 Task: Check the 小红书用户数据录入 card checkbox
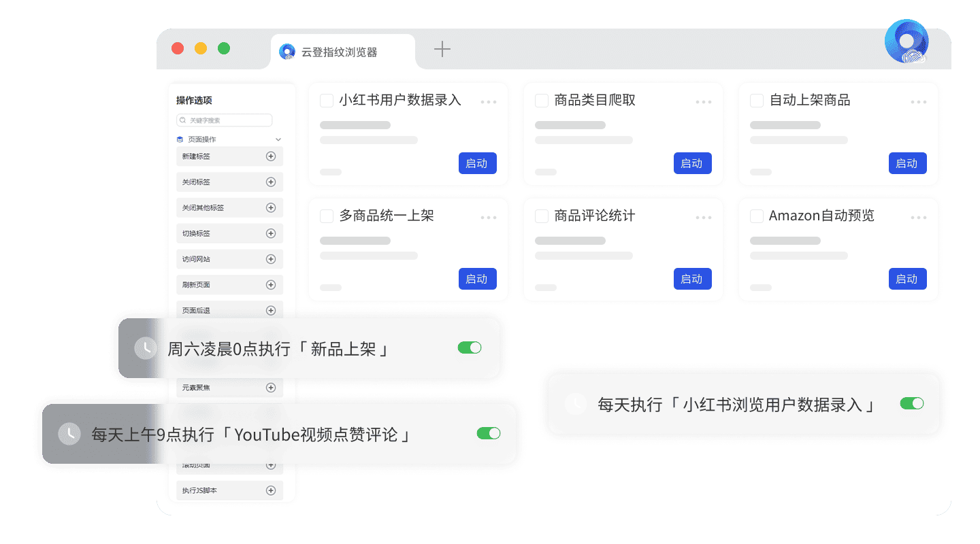[x=327, y=101]
